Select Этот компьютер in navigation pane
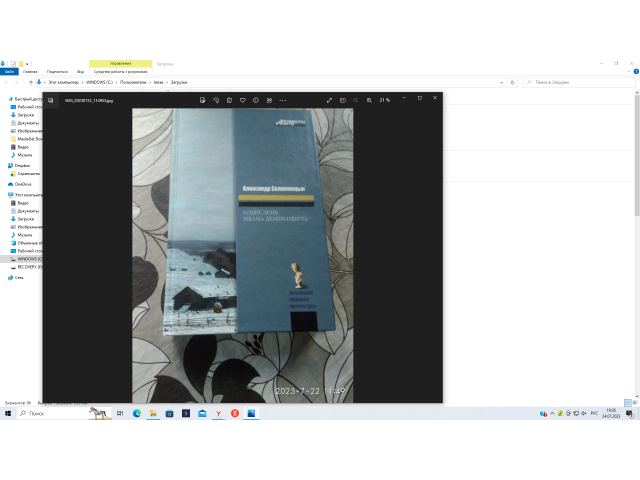The image size is (640, 480). (25, 195)
